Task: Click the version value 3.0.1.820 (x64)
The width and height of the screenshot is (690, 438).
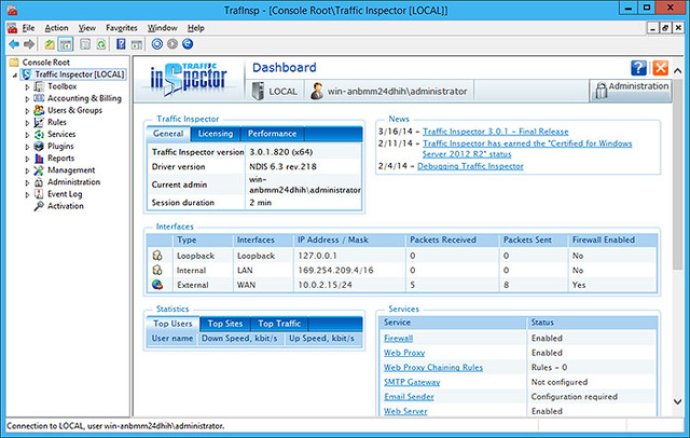Action: 281,152
